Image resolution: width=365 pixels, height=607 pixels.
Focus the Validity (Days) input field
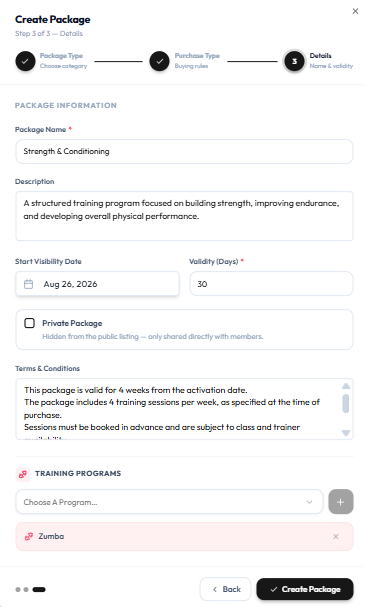click(271, 284)
